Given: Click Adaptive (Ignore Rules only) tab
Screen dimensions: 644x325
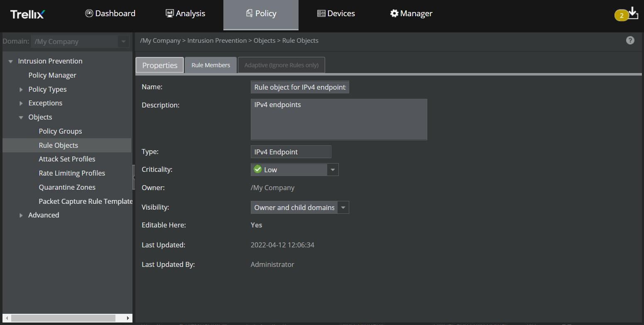Looking at the screenshot, I should (x=281, y=65).
